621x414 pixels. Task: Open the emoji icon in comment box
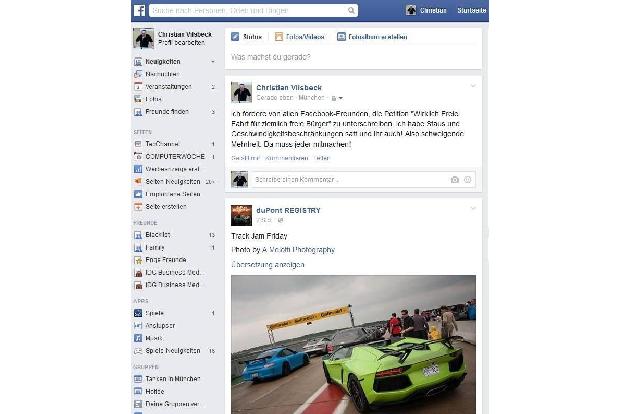(x=468, y=179)
